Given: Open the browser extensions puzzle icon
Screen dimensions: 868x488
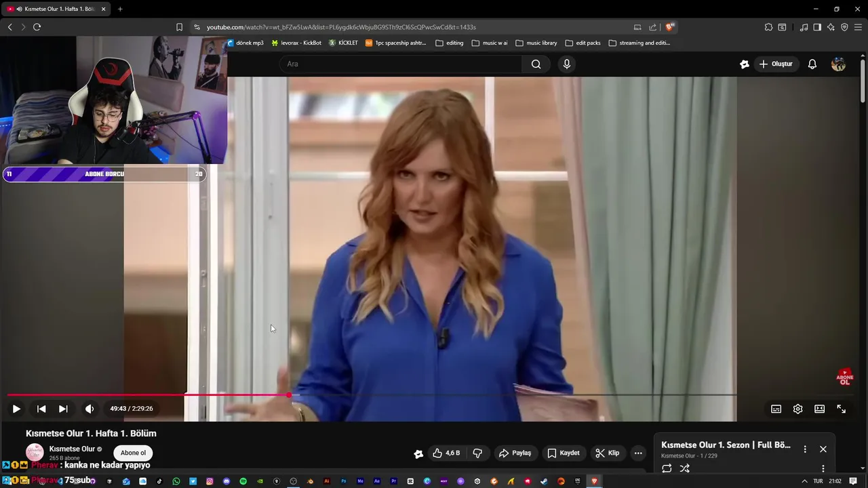Looking at the screenshot, I should pos(768,27).
